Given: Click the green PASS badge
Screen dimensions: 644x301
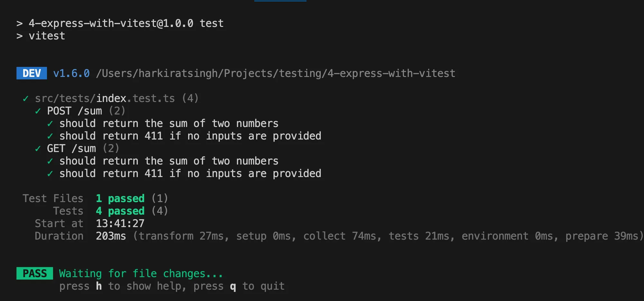Looking at the screenshot, I should 34,274.
